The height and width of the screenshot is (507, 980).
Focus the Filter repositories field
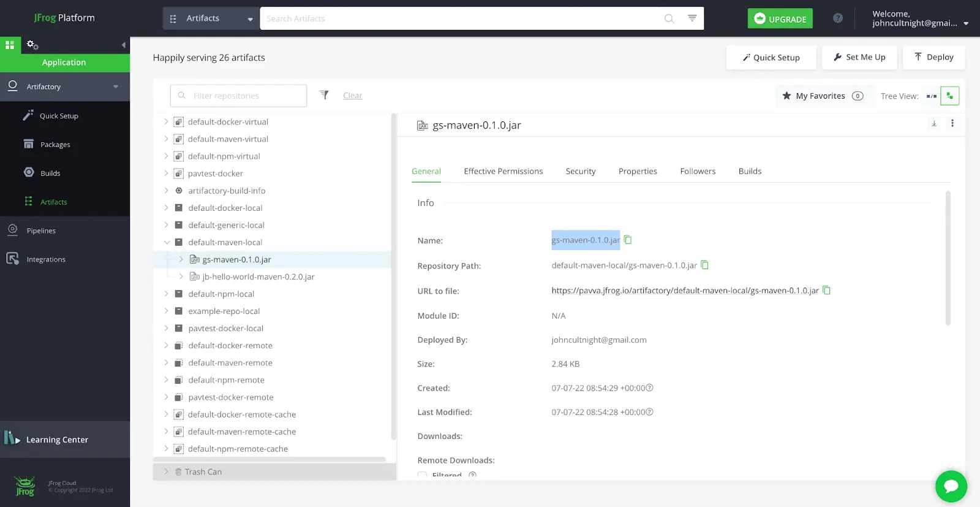[238, 96]
